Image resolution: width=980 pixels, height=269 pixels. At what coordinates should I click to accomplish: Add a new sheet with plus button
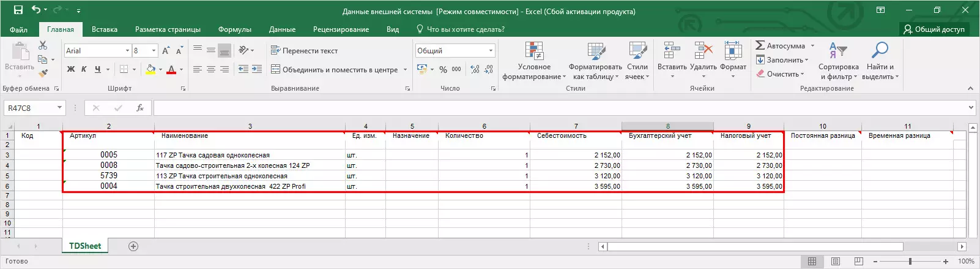coord(133,246)
